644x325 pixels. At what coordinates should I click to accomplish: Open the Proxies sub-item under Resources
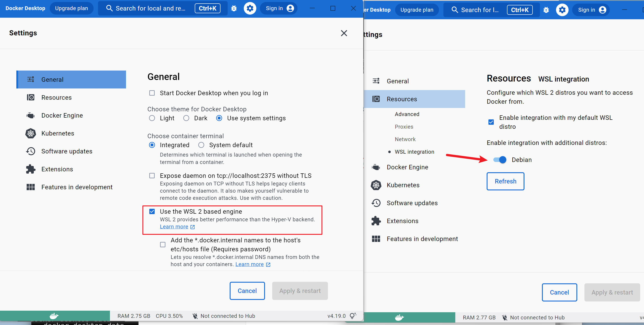coord(404,127)
